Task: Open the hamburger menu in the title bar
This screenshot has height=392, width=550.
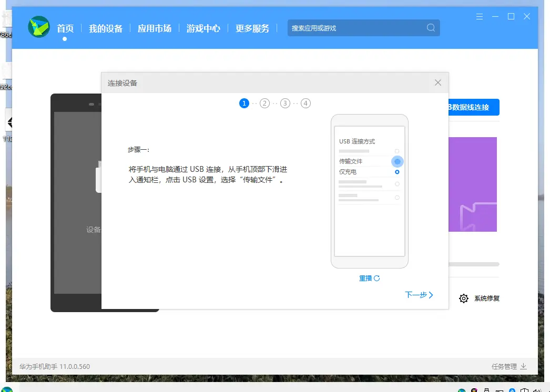Action: [x=479, y=16]
